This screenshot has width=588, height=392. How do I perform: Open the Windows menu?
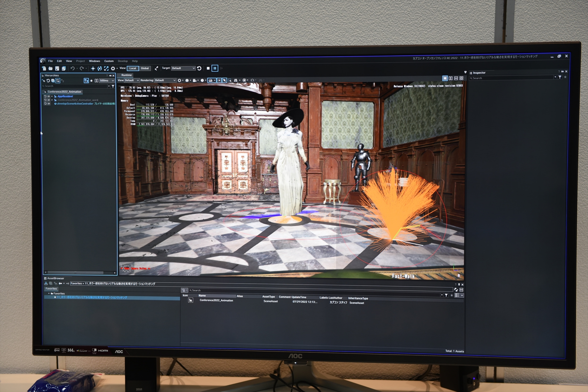coord(94,61)
